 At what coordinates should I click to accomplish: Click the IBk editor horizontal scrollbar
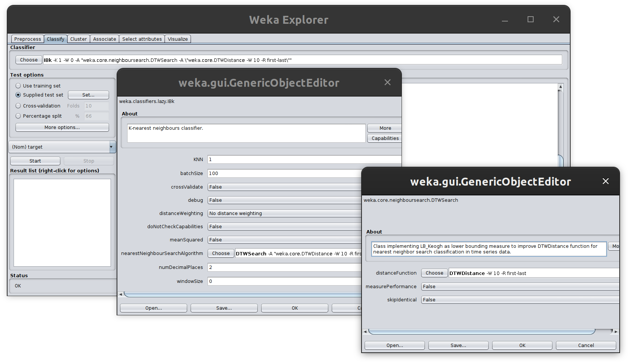pyautogui.click(x=242, y=294)
